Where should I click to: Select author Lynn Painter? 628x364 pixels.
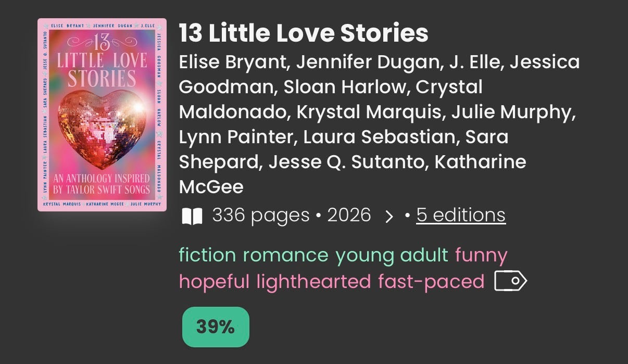click(x=238, y=137)
